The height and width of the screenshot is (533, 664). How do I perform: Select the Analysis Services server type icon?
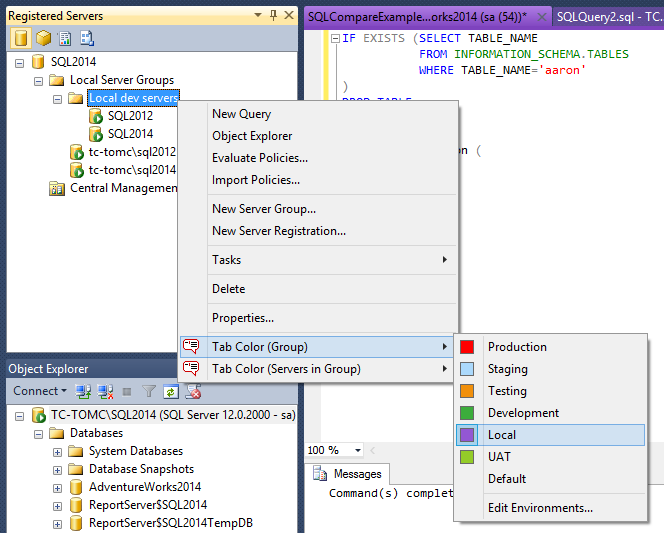pos(43,38)
